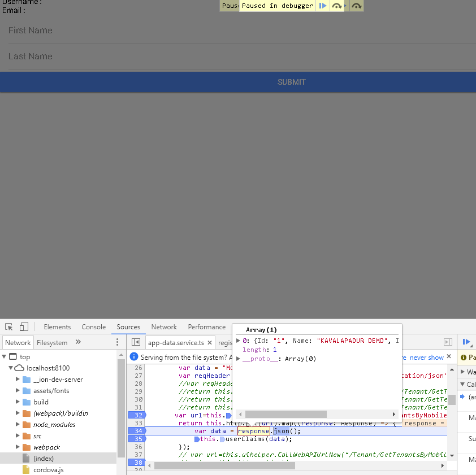Expand the __ion-dev-server folder
The image size is (476, 475).
[18, 379]
